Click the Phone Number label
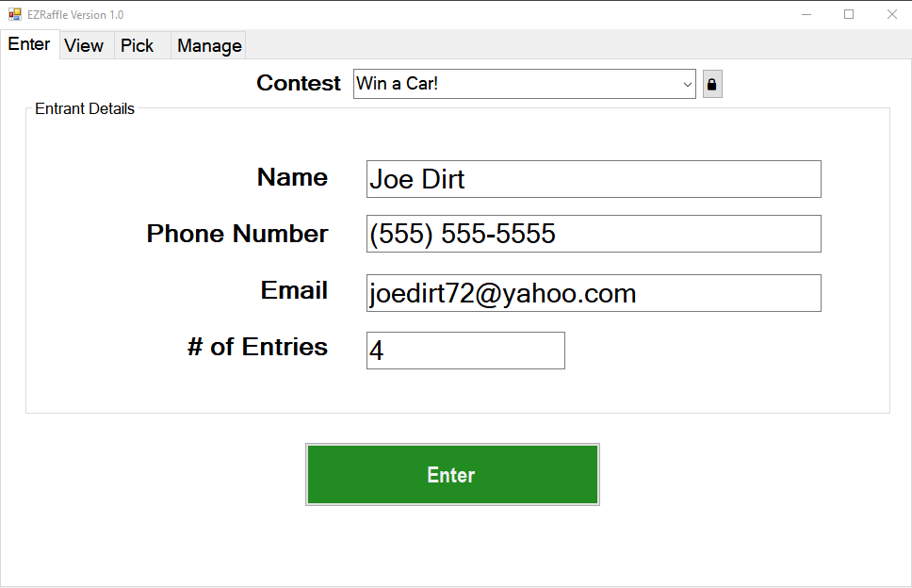Image resolution: width=912 pixels, height=588 pixels. [237, 234]
